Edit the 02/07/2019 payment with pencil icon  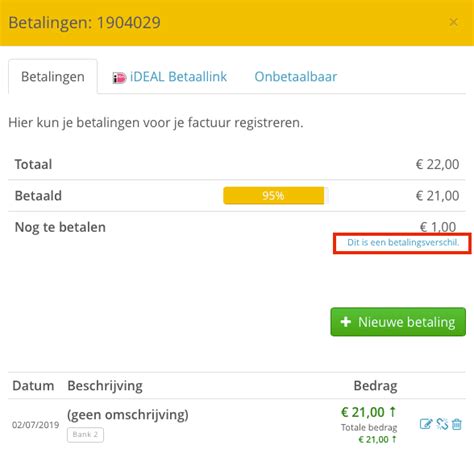(426, 424)
